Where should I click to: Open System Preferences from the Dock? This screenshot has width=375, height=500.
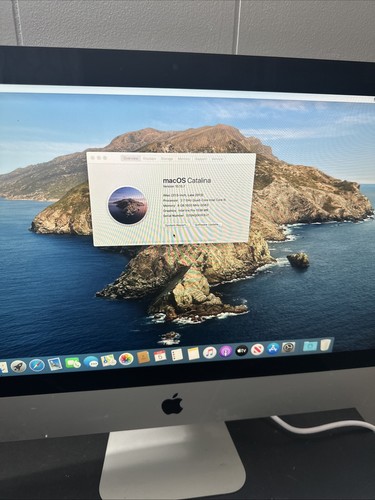[x=289, y=347]
